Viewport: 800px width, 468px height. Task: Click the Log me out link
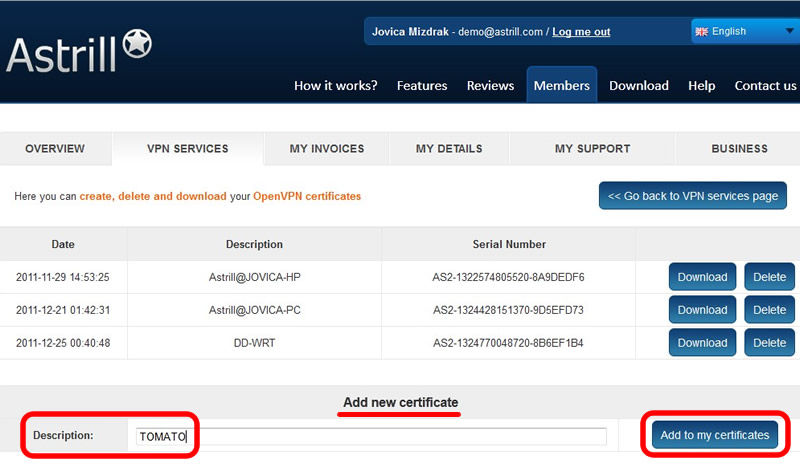581,32
